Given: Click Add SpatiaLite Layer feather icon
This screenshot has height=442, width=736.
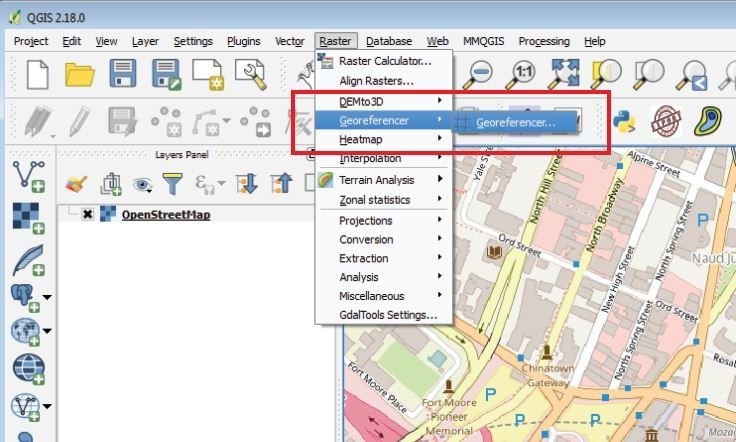Looking at the screenshot, I should point(29,259).
